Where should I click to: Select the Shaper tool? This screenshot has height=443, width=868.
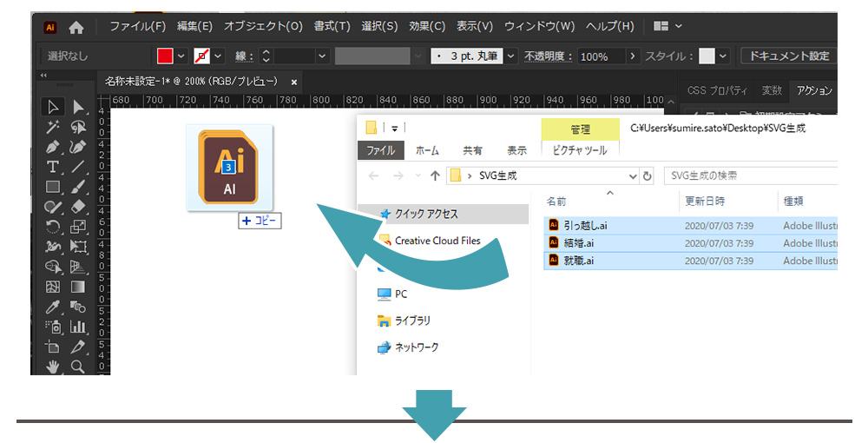click(53, 207)
